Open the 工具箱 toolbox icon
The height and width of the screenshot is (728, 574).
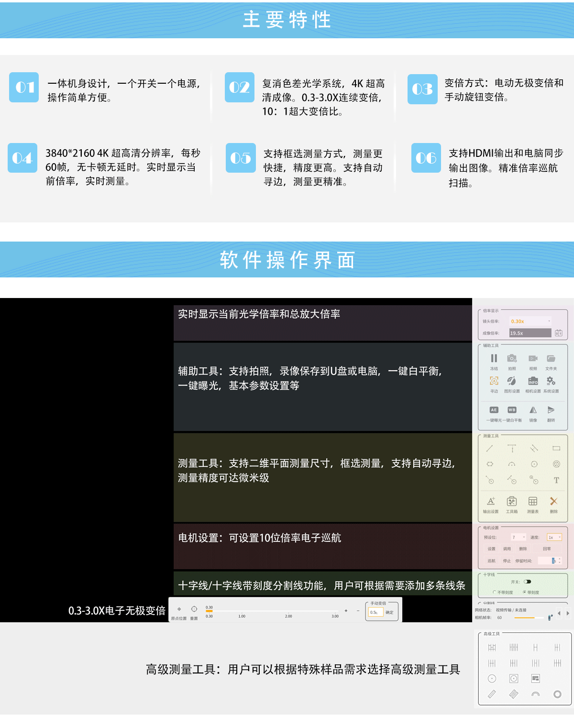512,501
